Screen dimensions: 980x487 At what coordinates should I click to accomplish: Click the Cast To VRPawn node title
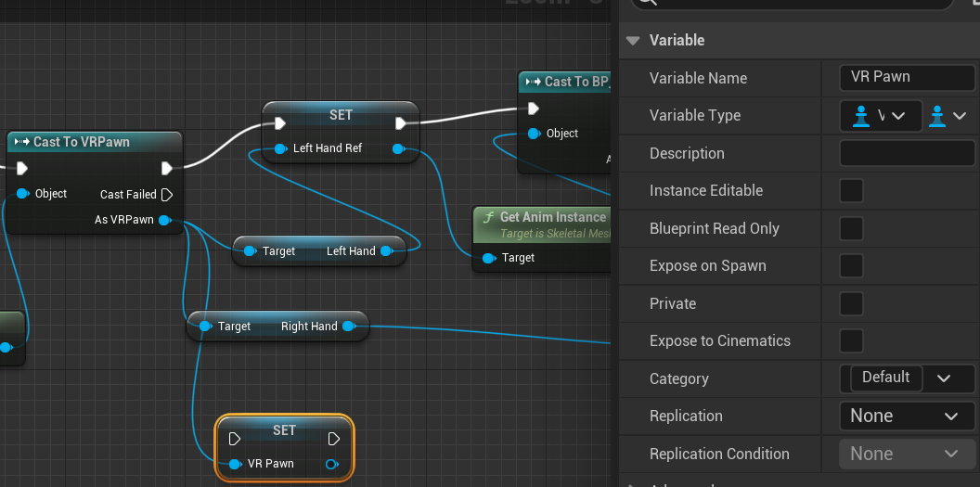[x=82, y=142]
